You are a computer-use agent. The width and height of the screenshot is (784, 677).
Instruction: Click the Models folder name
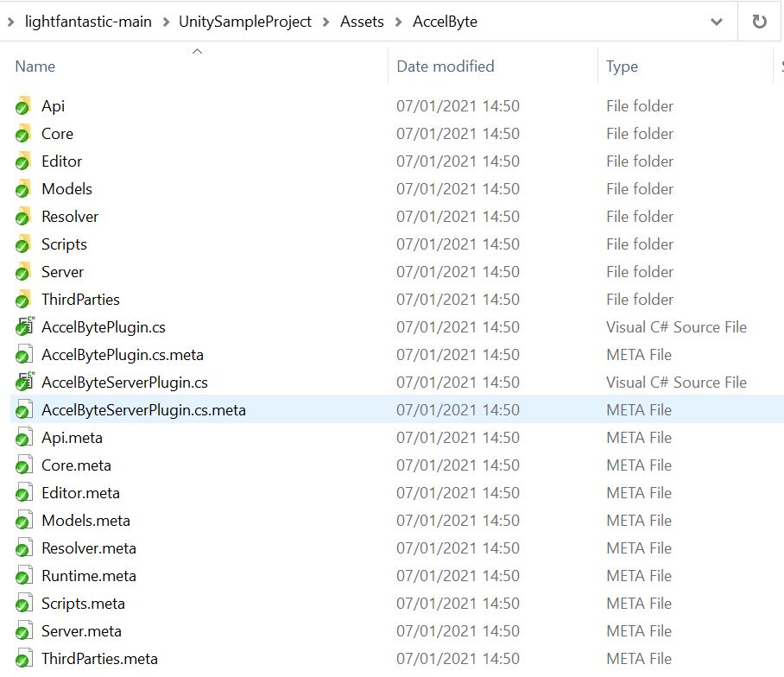pos(67,189)
